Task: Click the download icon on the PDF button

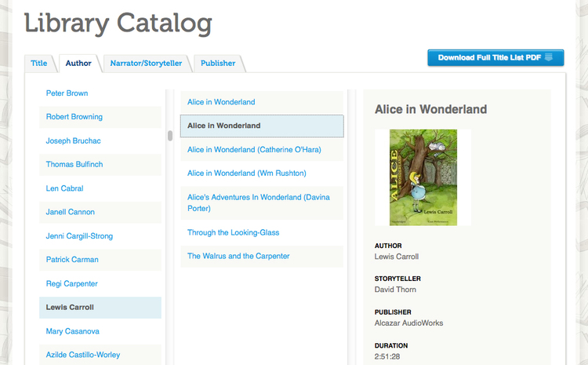Action: pos(549,57)
